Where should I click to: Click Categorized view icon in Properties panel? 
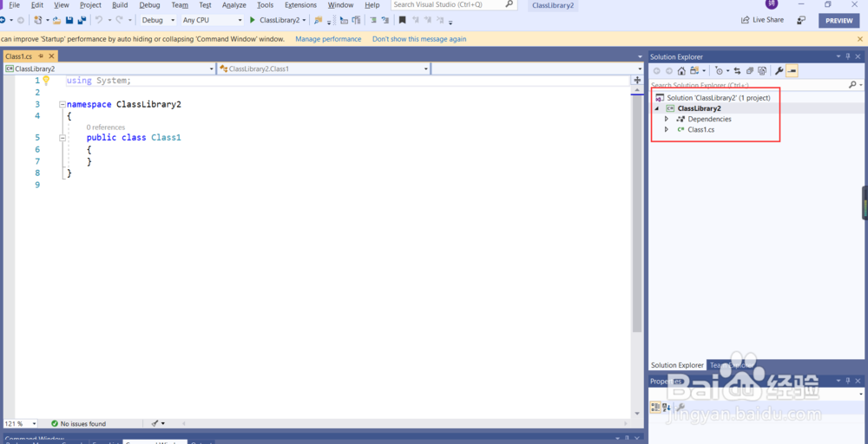coord(655,407)
